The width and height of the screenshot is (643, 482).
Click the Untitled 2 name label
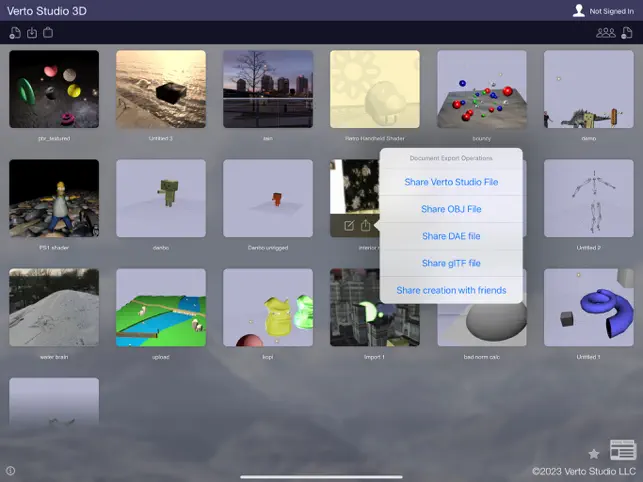(x=588, y=248)
